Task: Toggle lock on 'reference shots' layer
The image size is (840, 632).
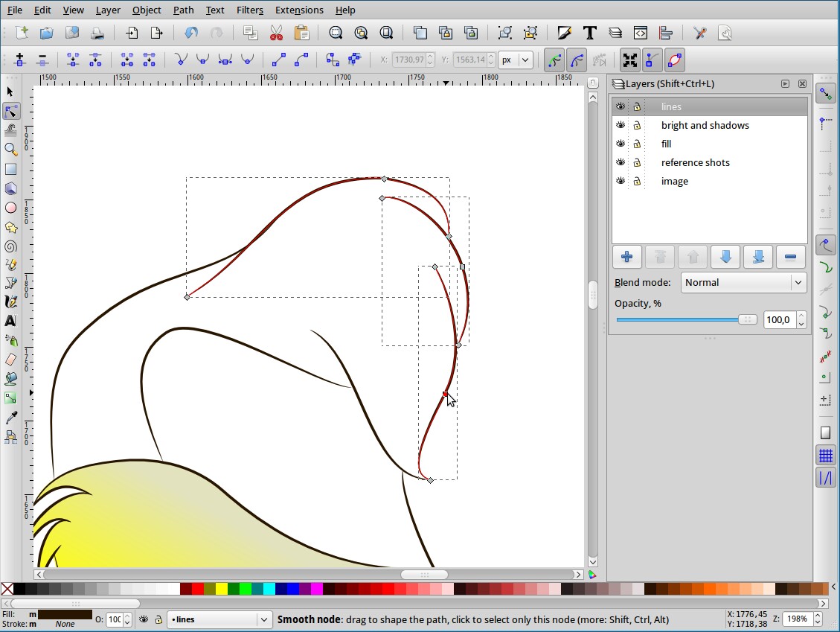Action: (x=637, y=162)
